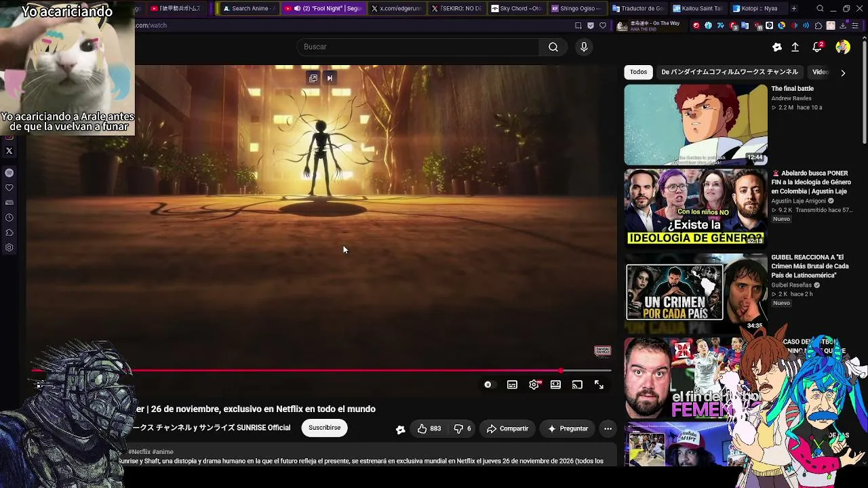Screen dimensions: 868x488
Task: Subscribe with the Suscribirse button
Action: 325,428
